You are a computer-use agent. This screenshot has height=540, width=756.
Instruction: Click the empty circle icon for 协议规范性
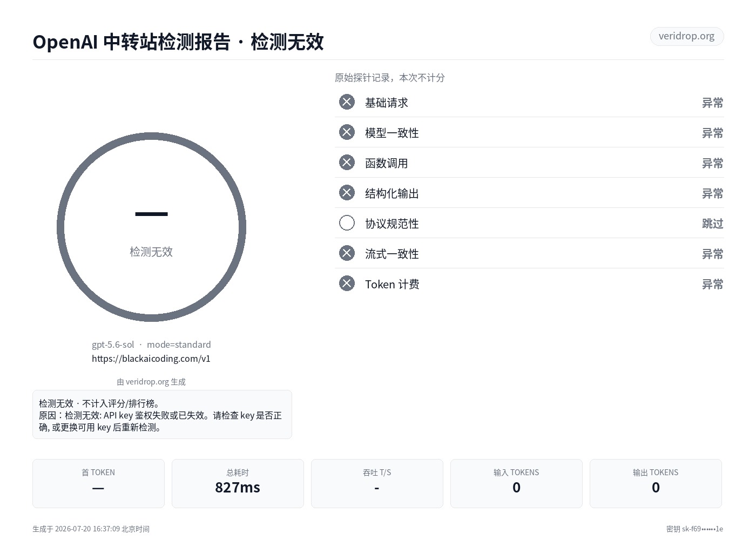point(347,223)
